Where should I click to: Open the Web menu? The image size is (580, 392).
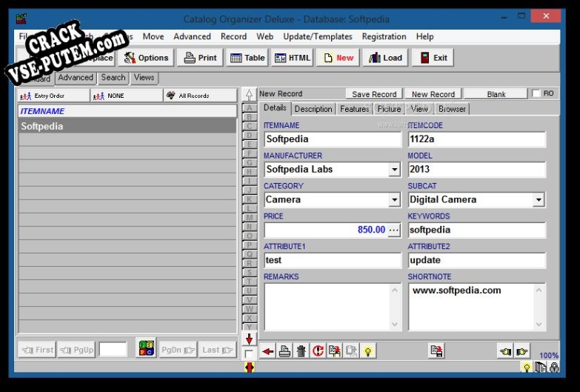(x=265, y=36)
